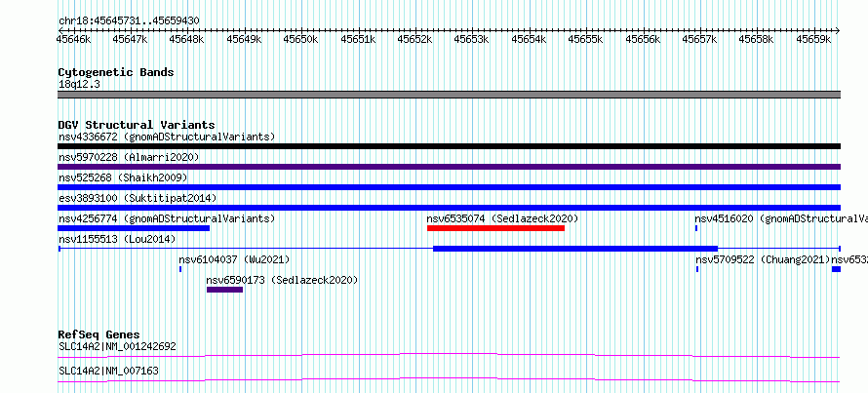The height and width of the screenshot is (393, 868).
Task: Click the 45653k ruler tick label
Action: (471, 39)
